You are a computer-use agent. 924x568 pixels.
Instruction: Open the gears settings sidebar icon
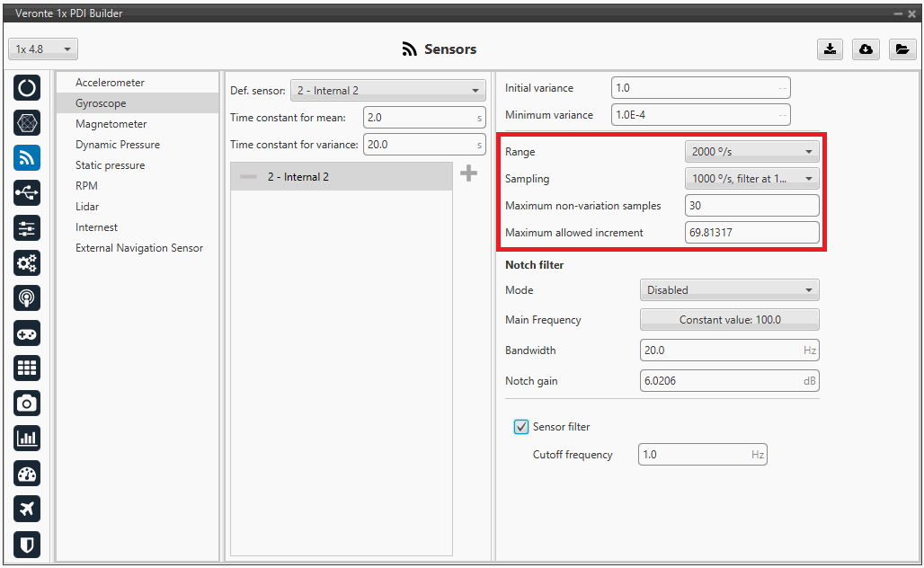click(27, 262)
